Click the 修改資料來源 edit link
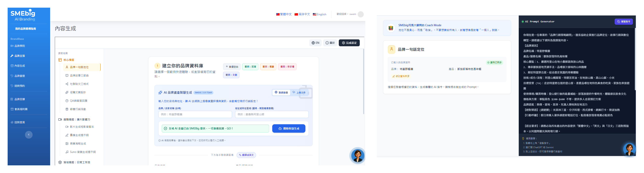This screenshot has height=173, width=644. tap(401, 76)
